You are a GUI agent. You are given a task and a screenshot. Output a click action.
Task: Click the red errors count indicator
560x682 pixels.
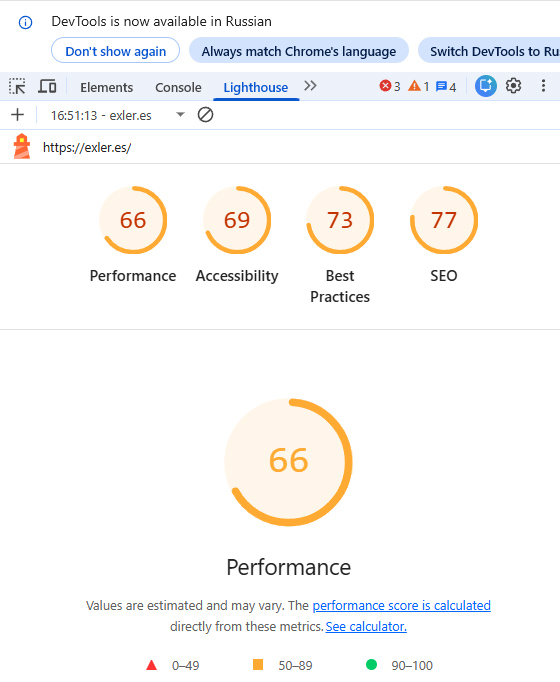click(390, 87)
